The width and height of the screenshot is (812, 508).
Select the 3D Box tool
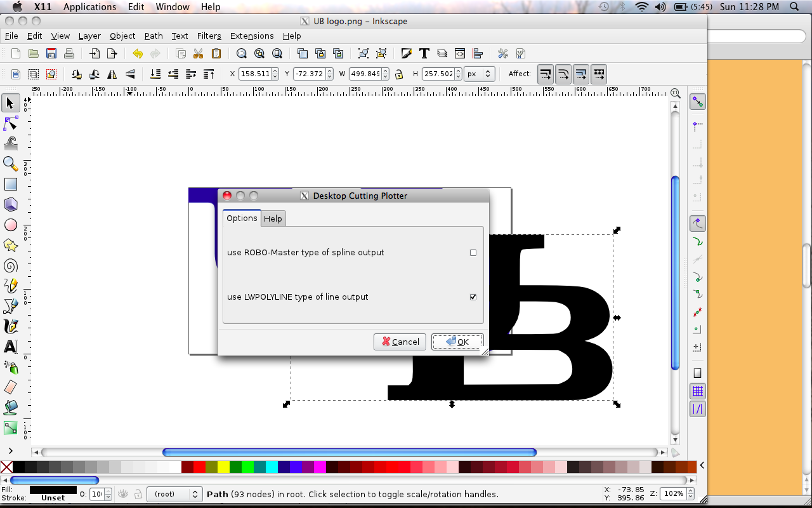(x=11, y=204)
